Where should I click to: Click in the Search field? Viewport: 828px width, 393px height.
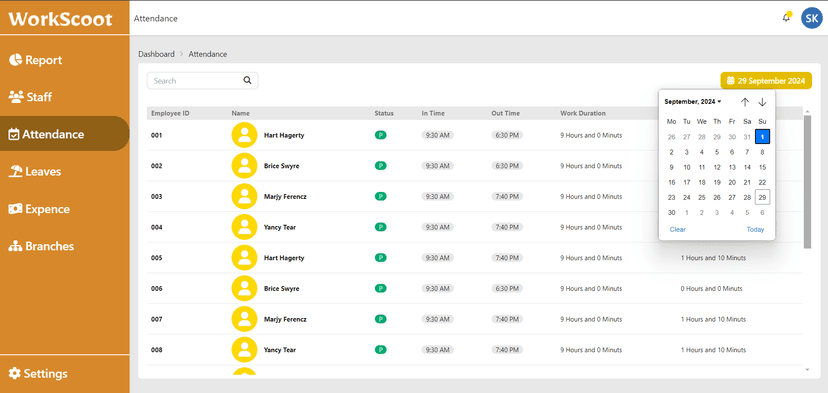[202, 81]
